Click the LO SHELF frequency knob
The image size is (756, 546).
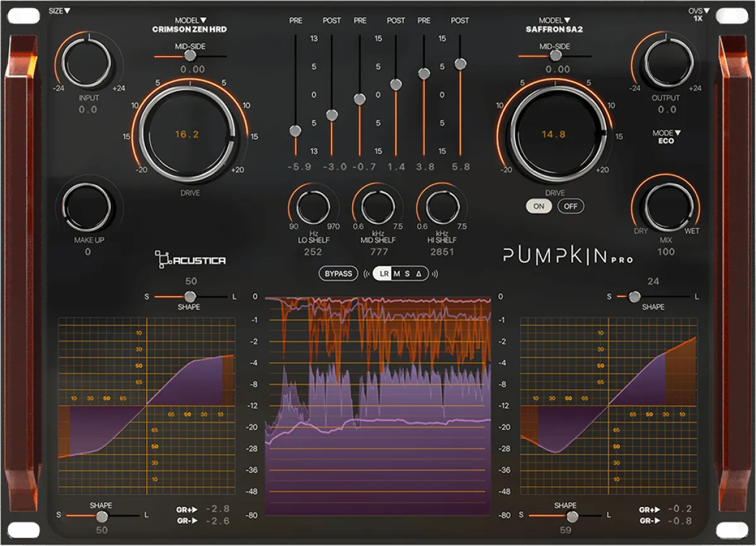[x=313, y=207]
